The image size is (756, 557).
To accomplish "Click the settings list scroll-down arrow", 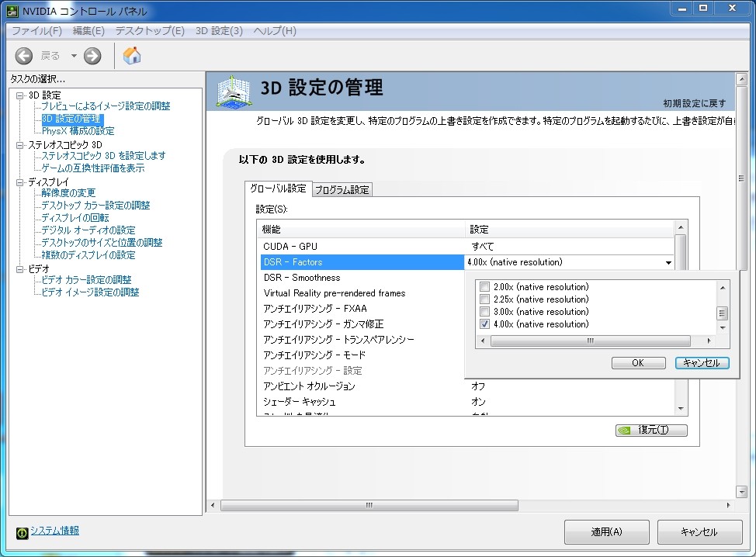I will tap(681, 409).
